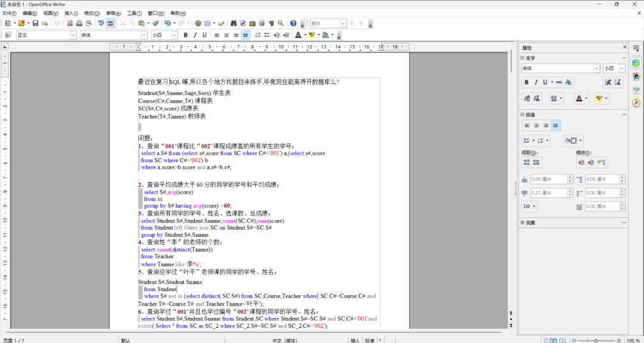
Task: Toggle Italic in the formatting toolbar
Action: click(x=195, y=35)
